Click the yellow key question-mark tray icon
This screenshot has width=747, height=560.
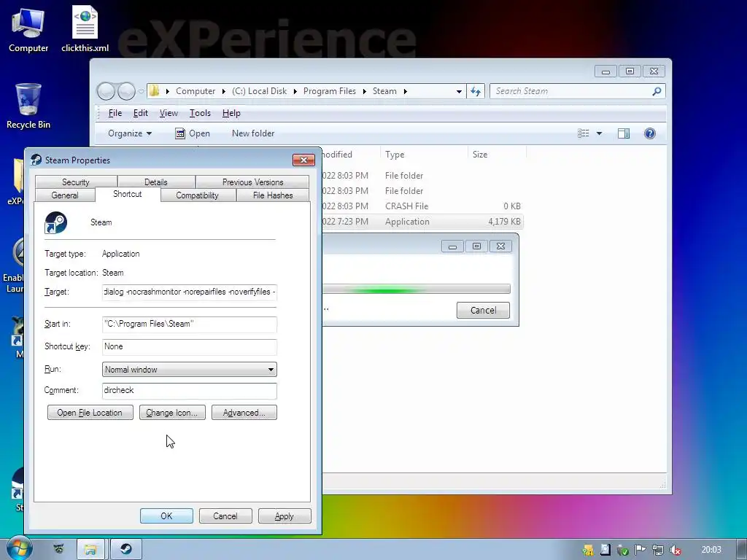click(588, 550)
